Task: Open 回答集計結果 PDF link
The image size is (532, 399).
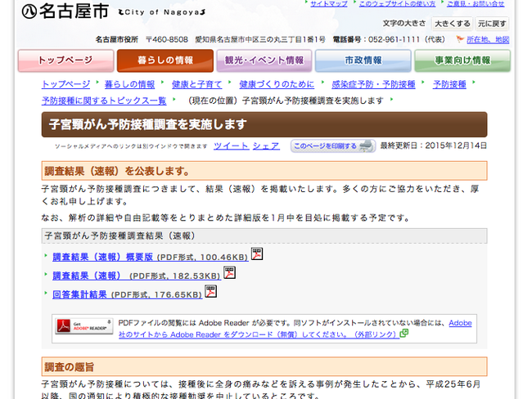Action: (x=80, y=294)
